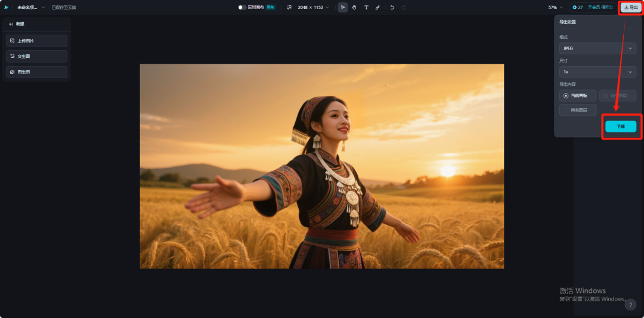This screenshot has height=318, width=644.
Task: Choose the text tool
Action: coord(366,7)
